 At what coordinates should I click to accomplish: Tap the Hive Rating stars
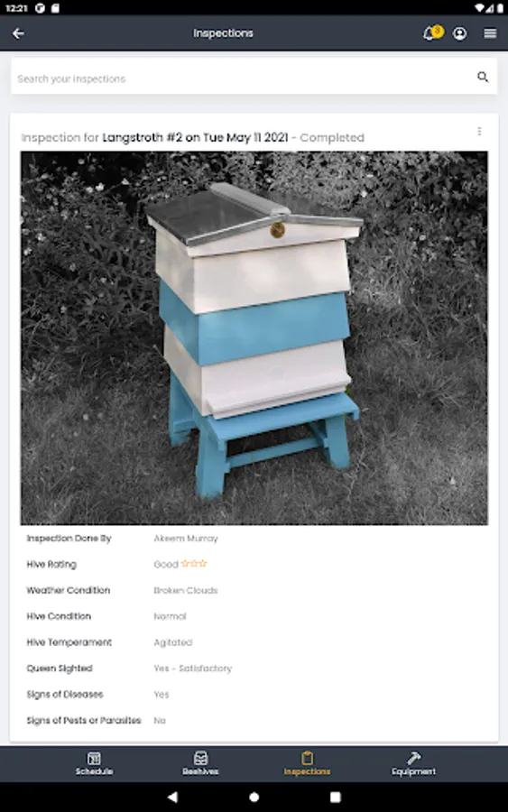[194, 563]
